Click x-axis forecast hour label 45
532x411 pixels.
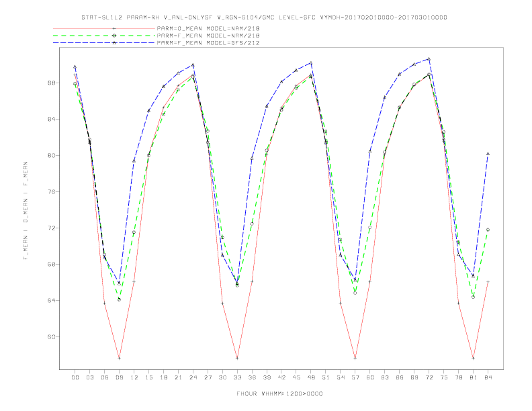[x=296, y=377]
